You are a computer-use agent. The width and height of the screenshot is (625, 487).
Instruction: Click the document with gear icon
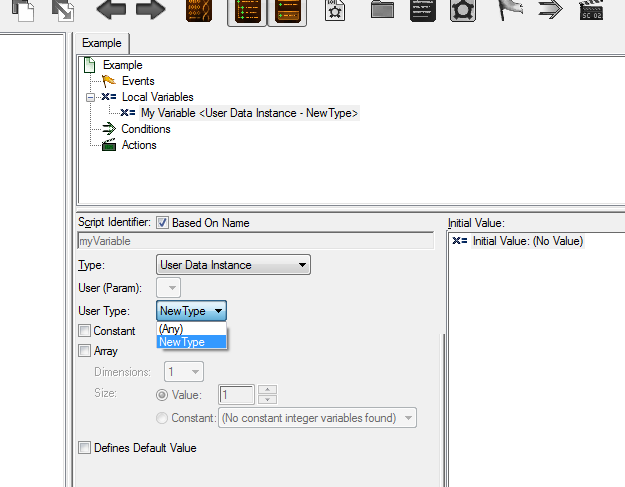point(335,10)
